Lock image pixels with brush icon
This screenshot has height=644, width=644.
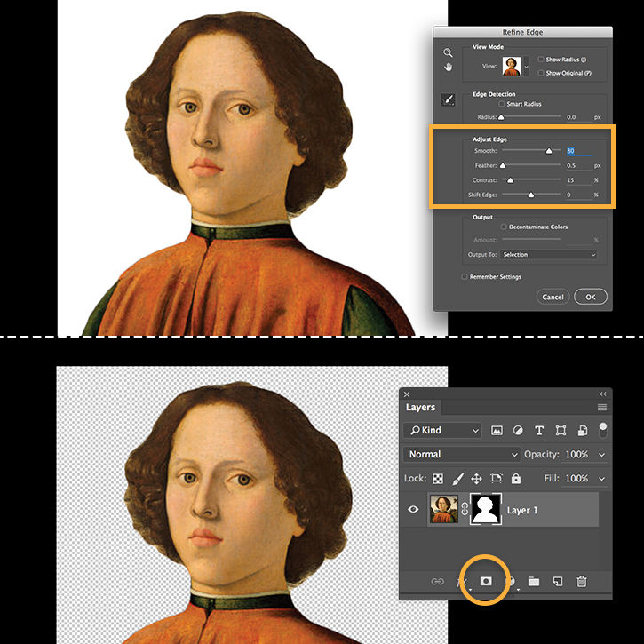pyautogui.click(x=457, y=479)
